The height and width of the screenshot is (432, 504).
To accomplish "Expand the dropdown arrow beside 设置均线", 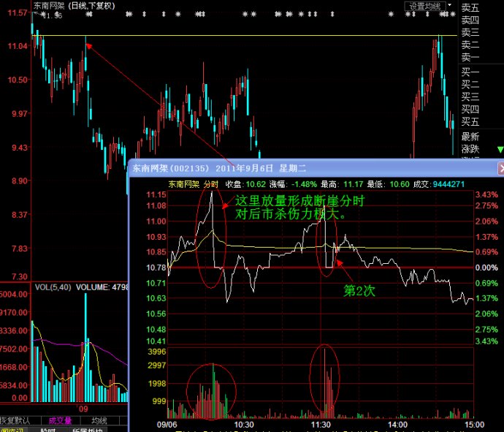I will (x=450, y=5).
